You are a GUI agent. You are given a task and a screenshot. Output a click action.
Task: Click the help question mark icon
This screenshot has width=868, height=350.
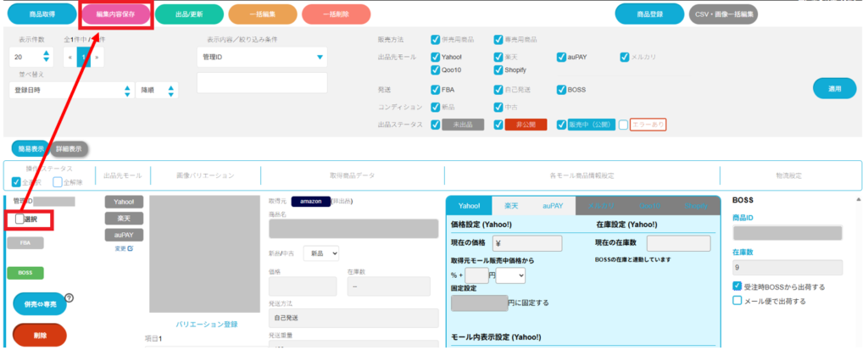click(69, 297)
